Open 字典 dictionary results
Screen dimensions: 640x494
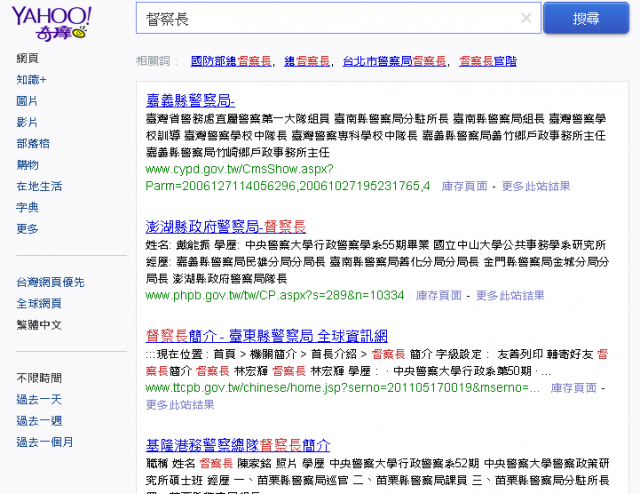pyautogui.click(x=27, y=207)
